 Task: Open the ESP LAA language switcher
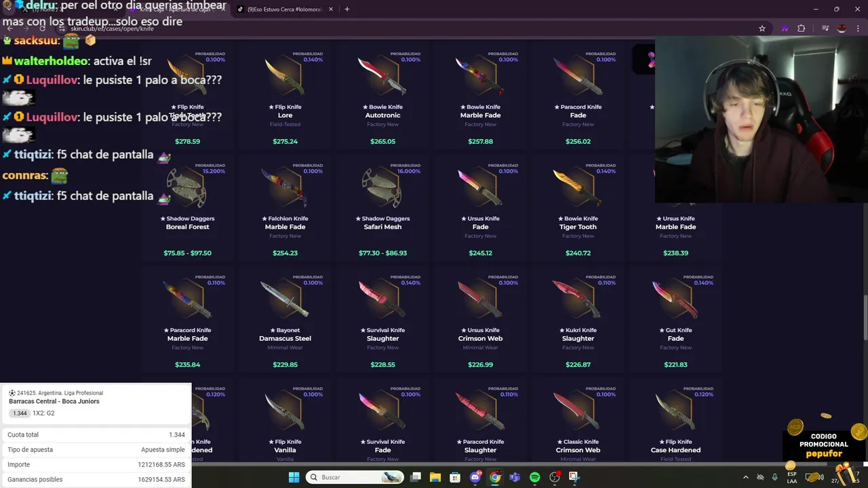tap(792, 477)
